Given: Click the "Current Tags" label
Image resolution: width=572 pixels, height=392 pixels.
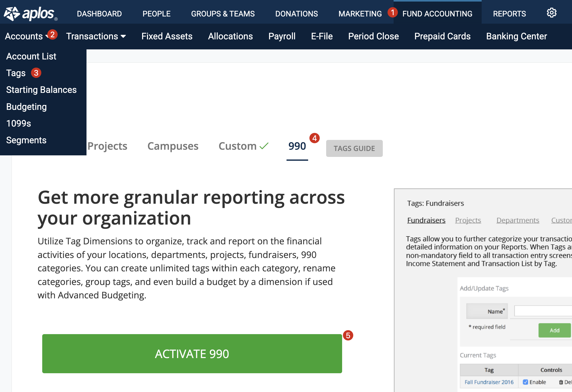Looking at the screenshot, I should pos(478,355).
